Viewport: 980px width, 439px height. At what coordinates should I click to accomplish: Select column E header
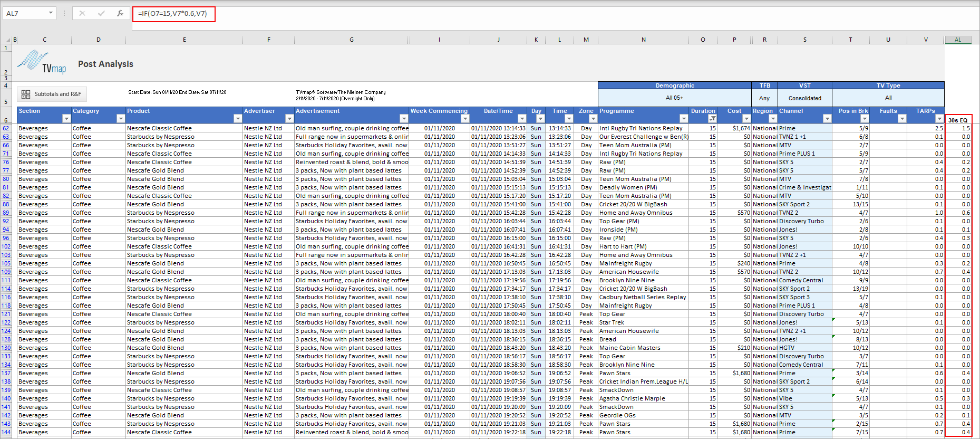(x=184, y=40)
